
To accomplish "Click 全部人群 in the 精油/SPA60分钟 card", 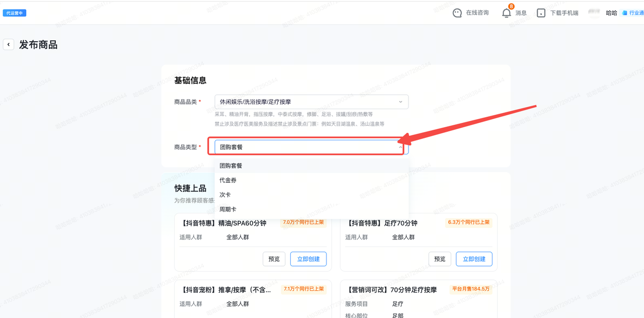I will 237,237.
